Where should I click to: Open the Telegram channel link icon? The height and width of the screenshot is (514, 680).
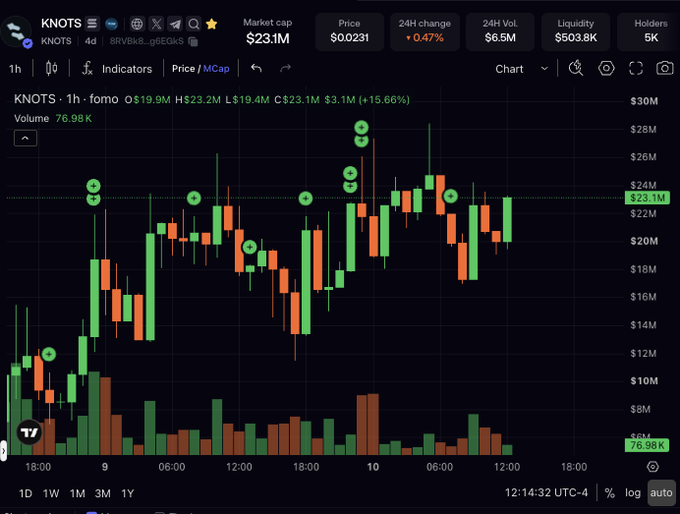pos(175,24)
